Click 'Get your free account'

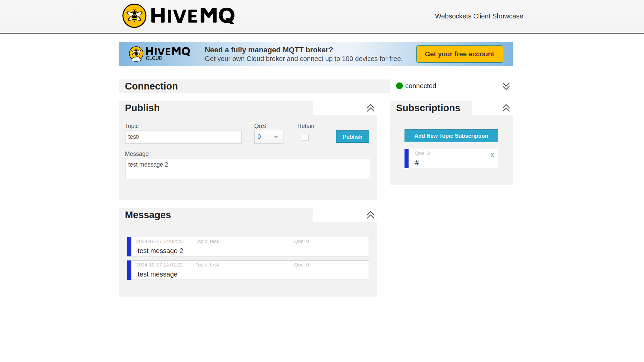coord(459,54)
